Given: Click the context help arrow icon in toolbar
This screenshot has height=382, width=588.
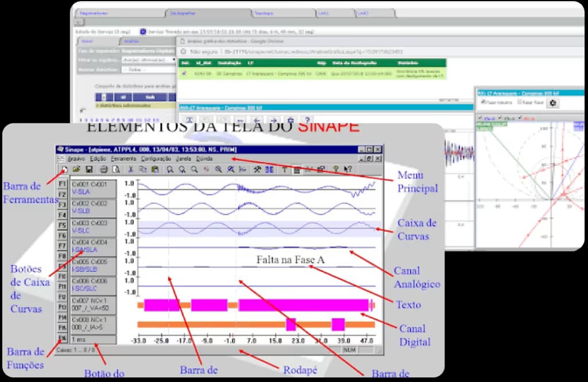Looking at the screenshot, I should tap(347, 170).
